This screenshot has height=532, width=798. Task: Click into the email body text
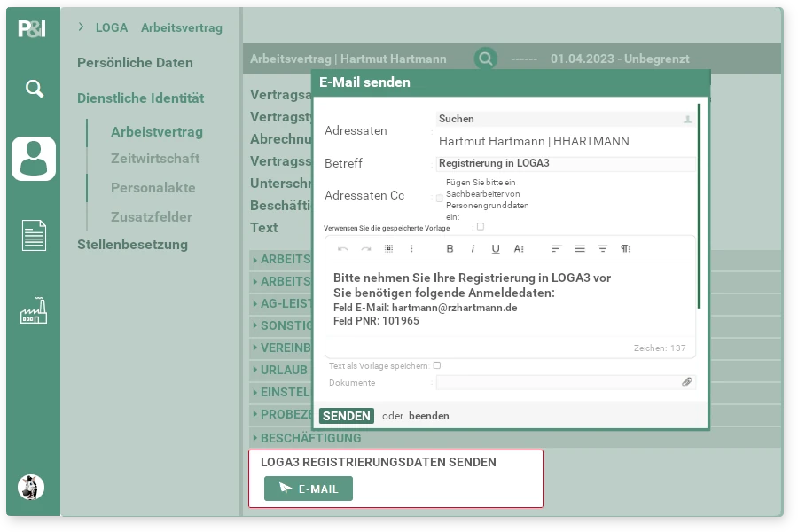click(510, 299)
